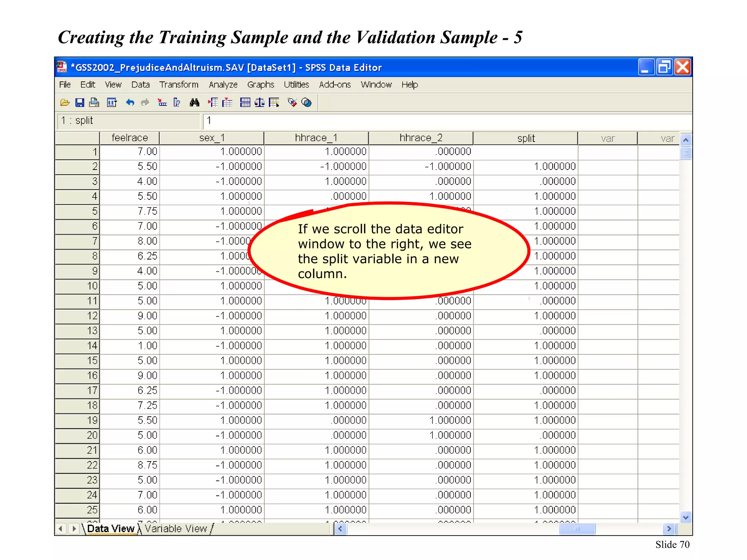Open the Data menu
This screenshot has height=560, width=747.
(x=140, y=85)
